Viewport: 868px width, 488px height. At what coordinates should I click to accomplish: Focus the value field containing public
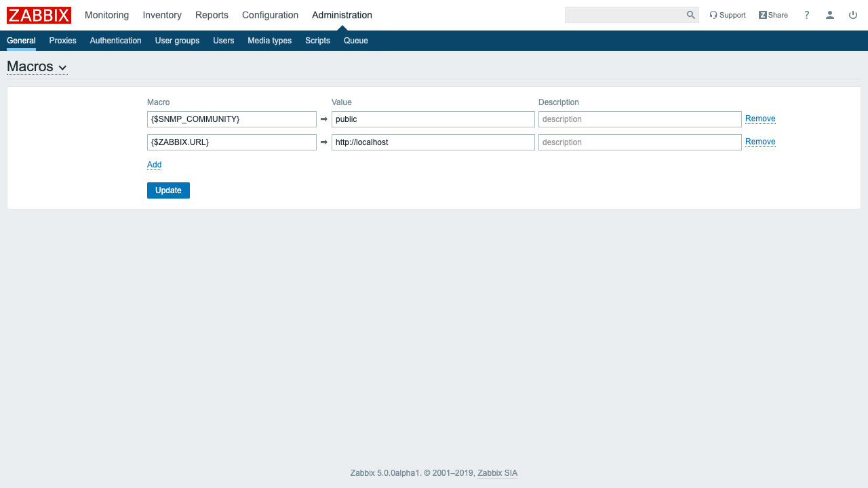click(433, 119)
